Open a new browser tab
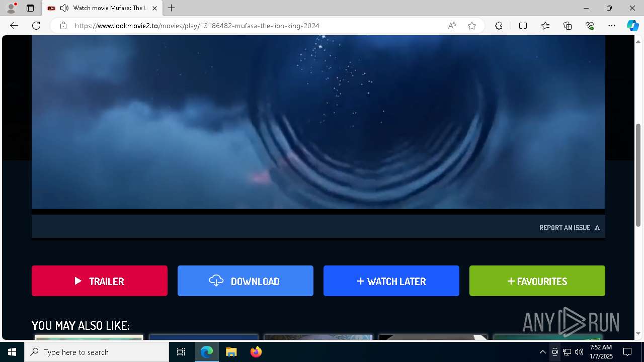The height and width of the screenshot is (362, 644). (172, 8)
